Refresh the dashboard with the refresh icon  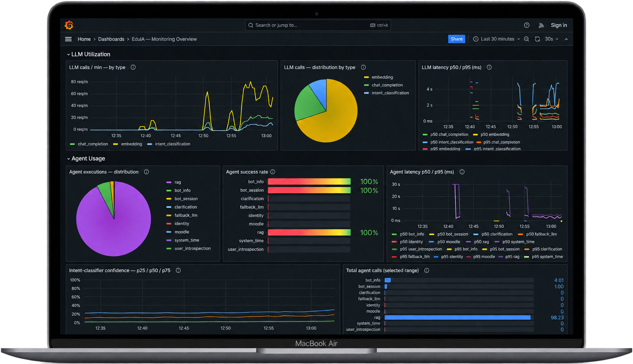tap(537, 39)
